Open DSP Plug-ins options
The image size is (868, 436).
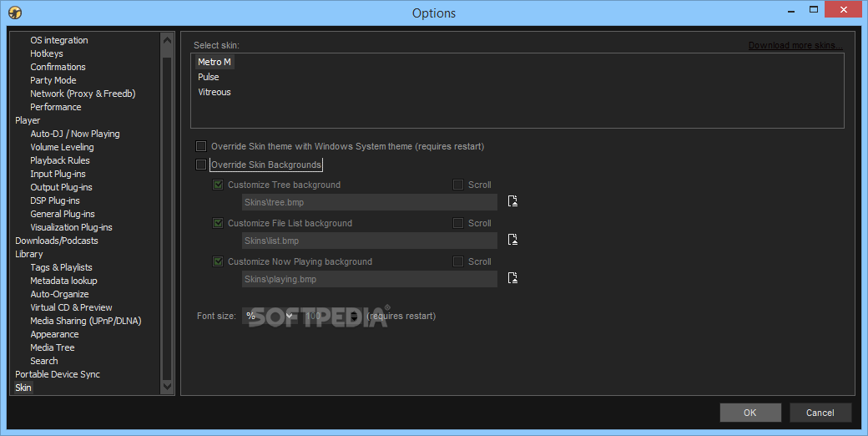(x=55, y=200)
